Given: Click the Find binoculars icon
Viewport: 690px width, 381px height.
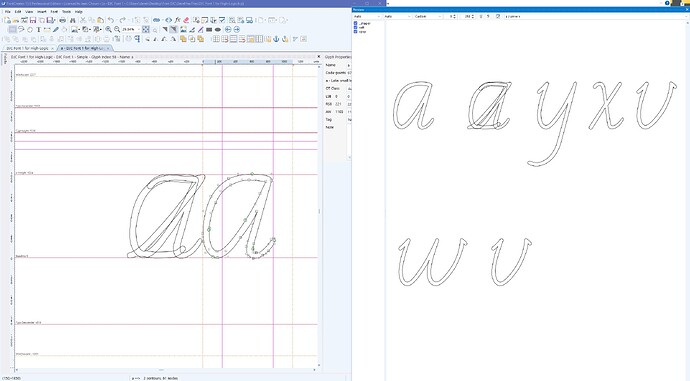Looking at the screenshot, I should (73, 20).
